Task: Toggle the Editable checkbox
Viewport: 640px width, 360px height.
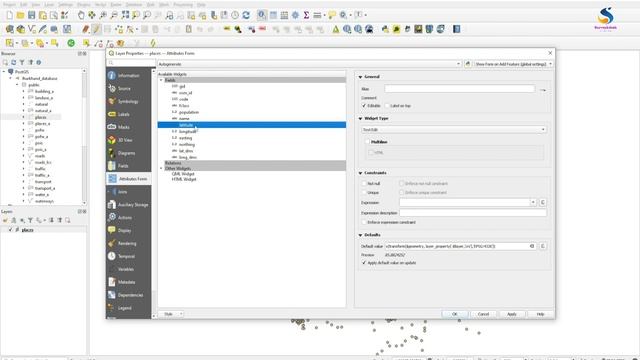Action: 364,106
